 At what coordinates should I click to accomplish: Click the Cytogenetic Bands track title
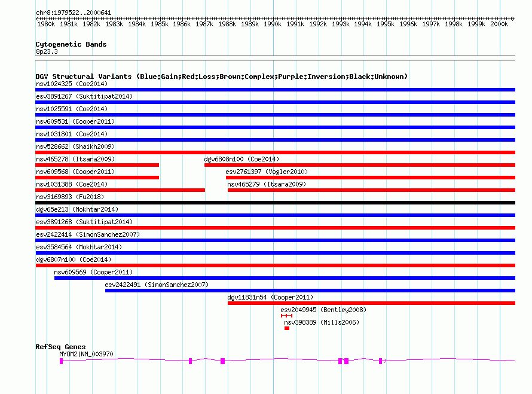(x=71, y=44)
